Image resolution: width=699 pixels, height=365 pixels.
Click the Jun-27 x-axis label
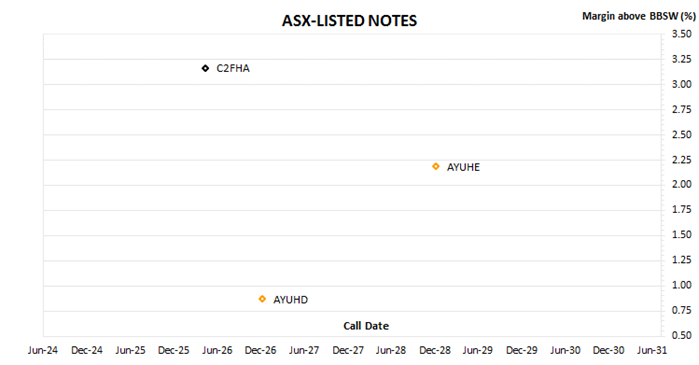(304, 351)
